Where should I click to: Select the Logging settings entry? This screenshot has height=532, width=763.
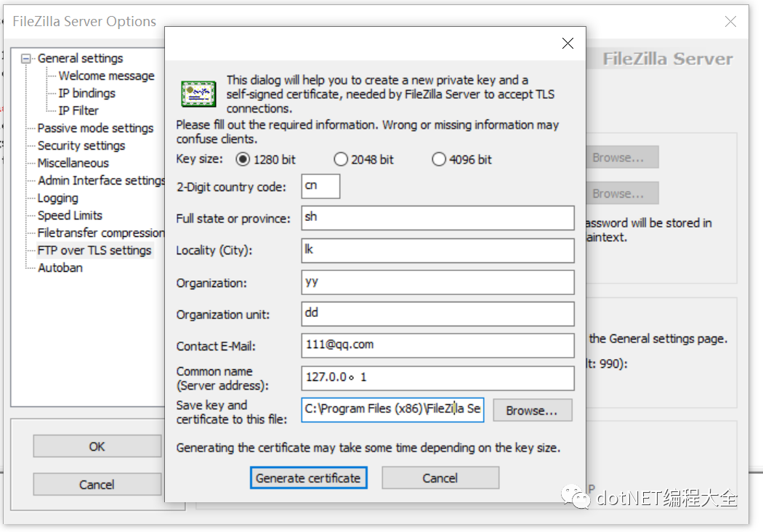(x=57, y=198)
